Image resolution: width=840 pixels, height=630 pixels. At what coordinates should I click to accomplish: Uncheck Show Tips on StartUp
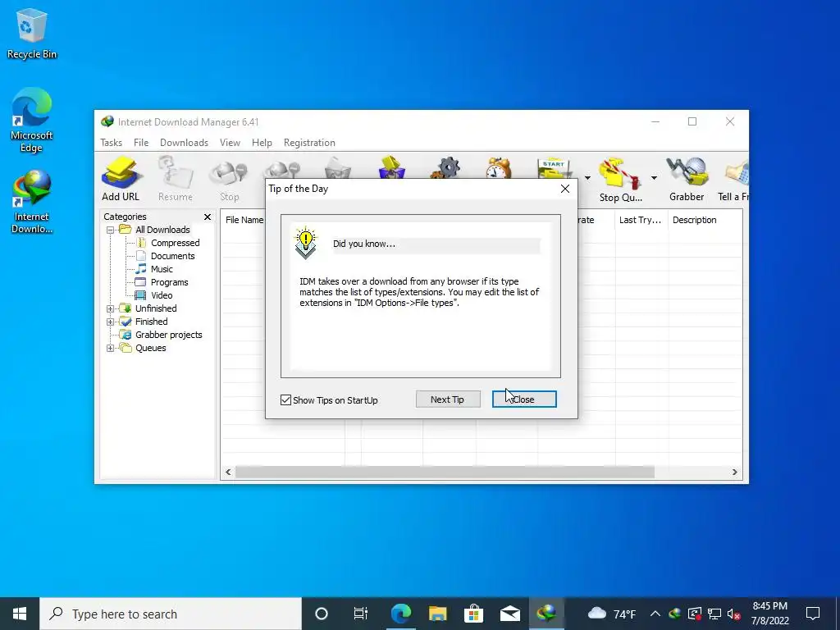click(x=286, y=400)
